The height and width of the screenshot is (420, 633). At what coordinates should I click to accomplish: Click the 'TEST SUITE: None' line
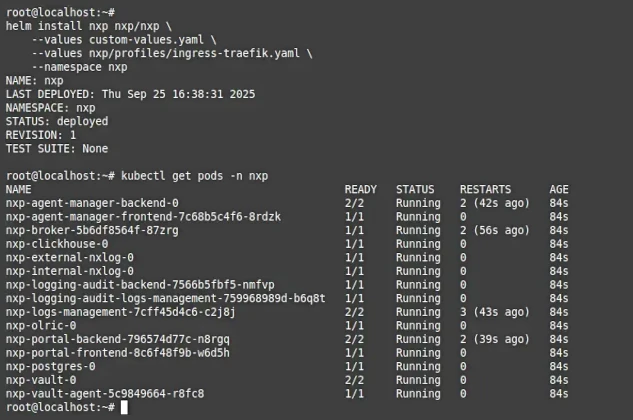(56, 148)
